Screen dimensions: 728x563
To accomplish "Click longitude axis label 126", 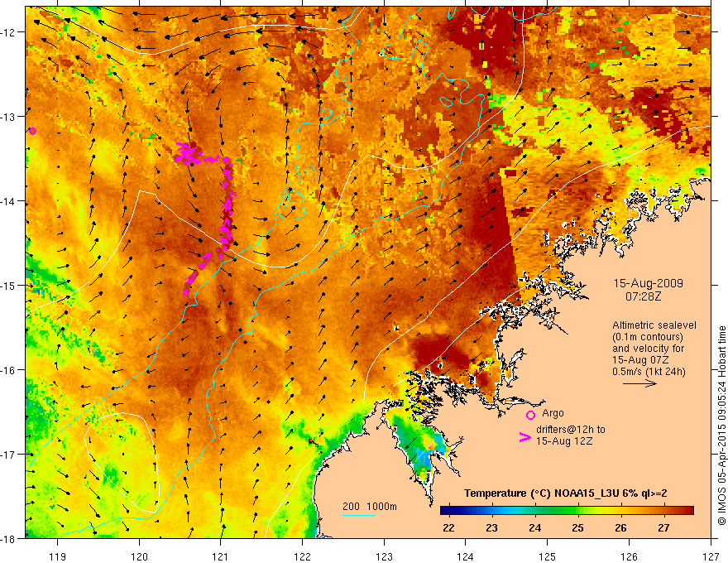I will pyautogui.click(x=629, y=556).
